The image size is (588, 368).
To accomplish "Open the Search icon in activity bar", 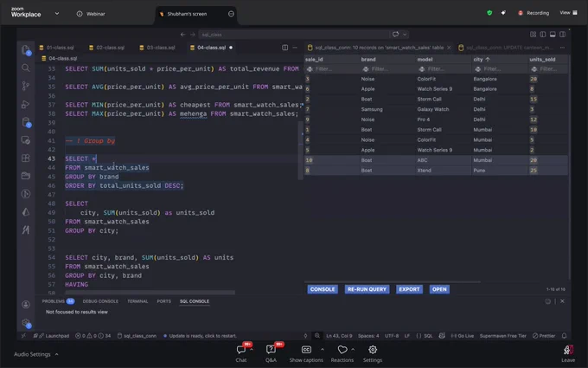I will [x=25, y=68].
